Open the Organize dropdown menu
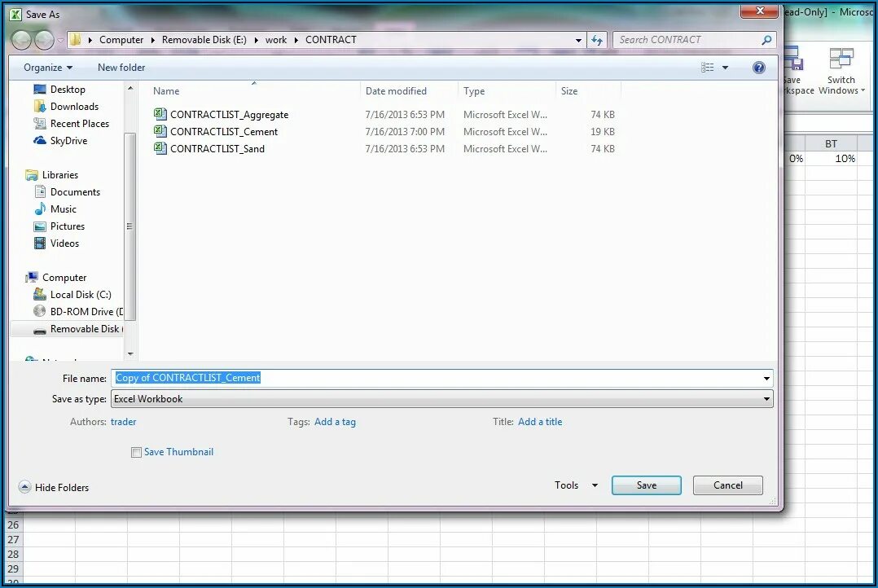 pyautogui.click(x=48, y=68)
